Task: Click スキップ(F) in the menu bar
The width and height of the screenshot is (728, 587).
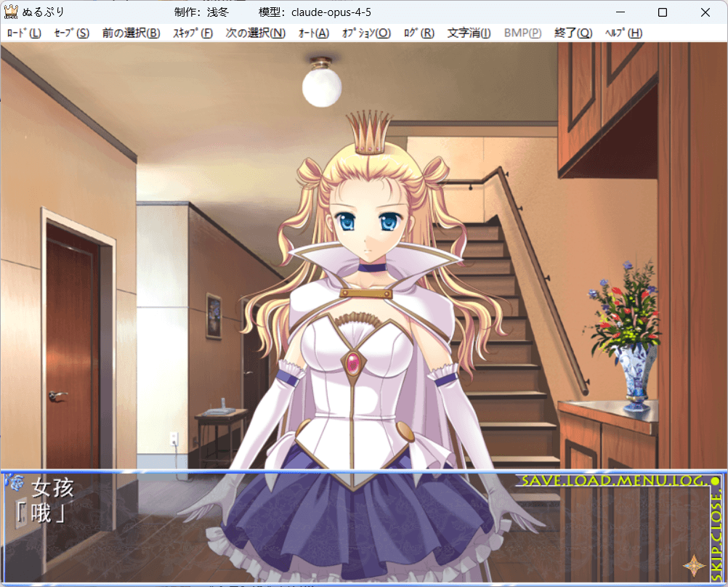Action: pos(193,33)
